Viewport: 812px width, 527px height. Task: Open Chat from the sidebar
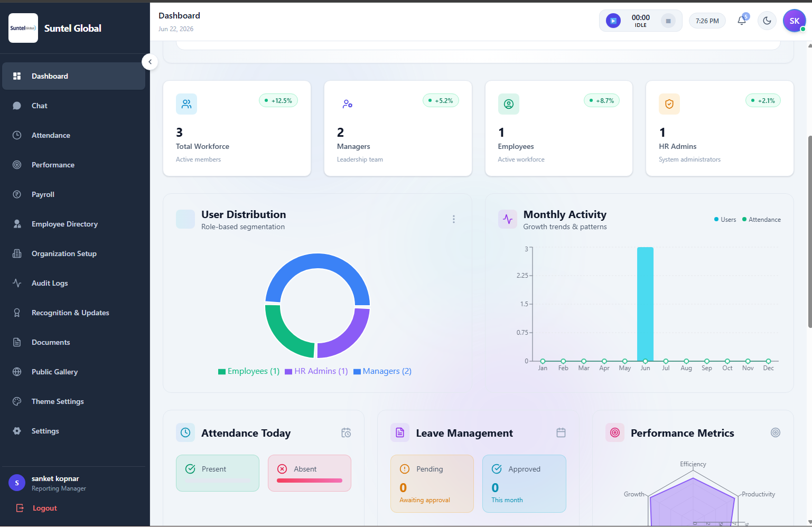point(73,106)
